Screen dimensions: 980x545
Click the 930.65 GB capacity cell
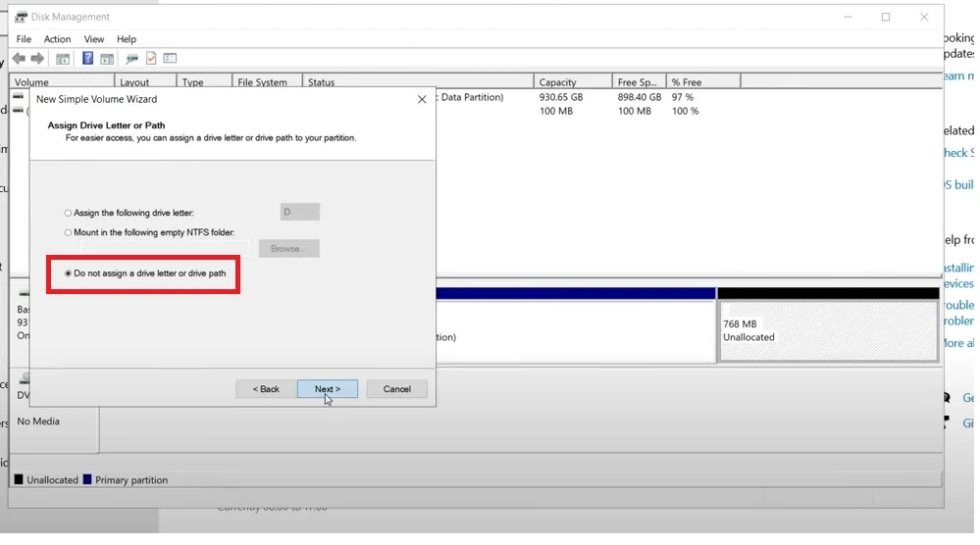pyautogui.click(x=560, y=97)
